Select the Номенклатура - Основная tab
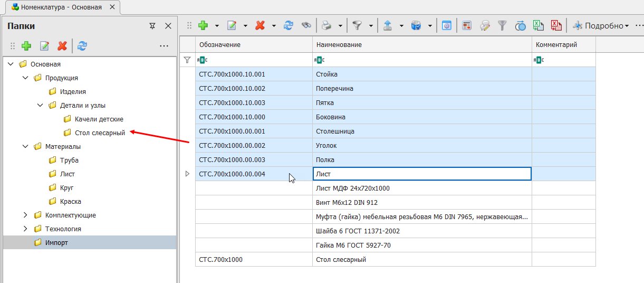This screenshot has width=644, height=283. (x=61, y=7)
